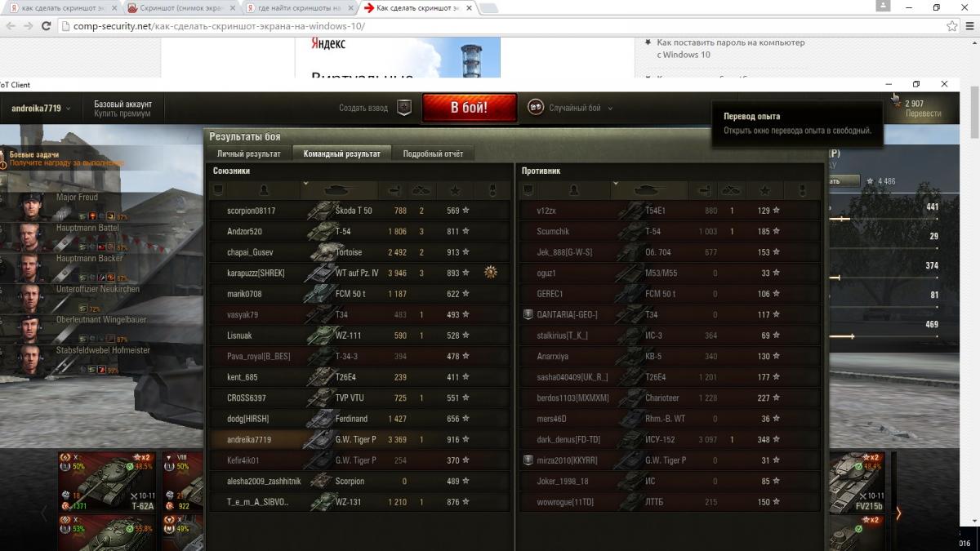Image resolution: width=980 pixels, height=551 pixels.
Task: Select enemy row v12zx T54E1
Action: [x=670, y=211]
